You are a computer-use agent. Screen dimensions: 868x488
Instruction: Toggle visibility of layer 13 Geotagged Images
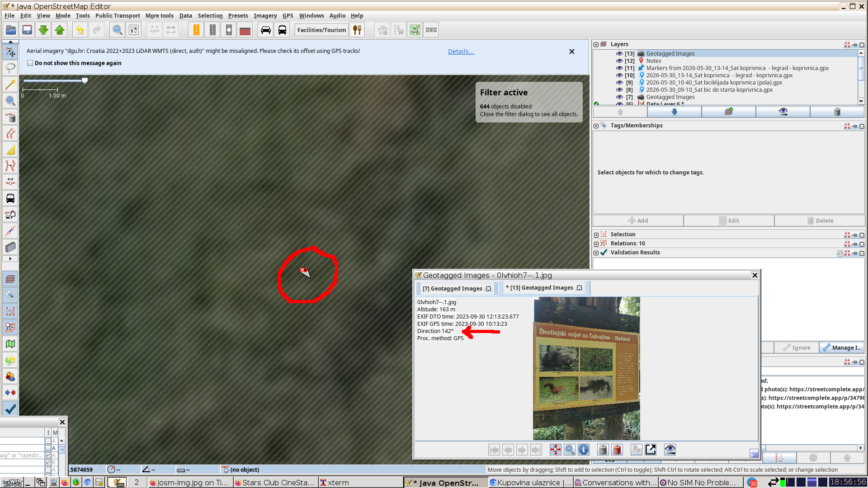619,54
